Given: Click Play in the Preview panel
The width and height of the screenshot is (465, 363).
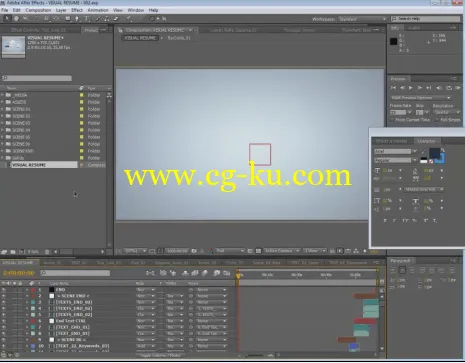Looking at the screenshot, I should click(411, 88).
